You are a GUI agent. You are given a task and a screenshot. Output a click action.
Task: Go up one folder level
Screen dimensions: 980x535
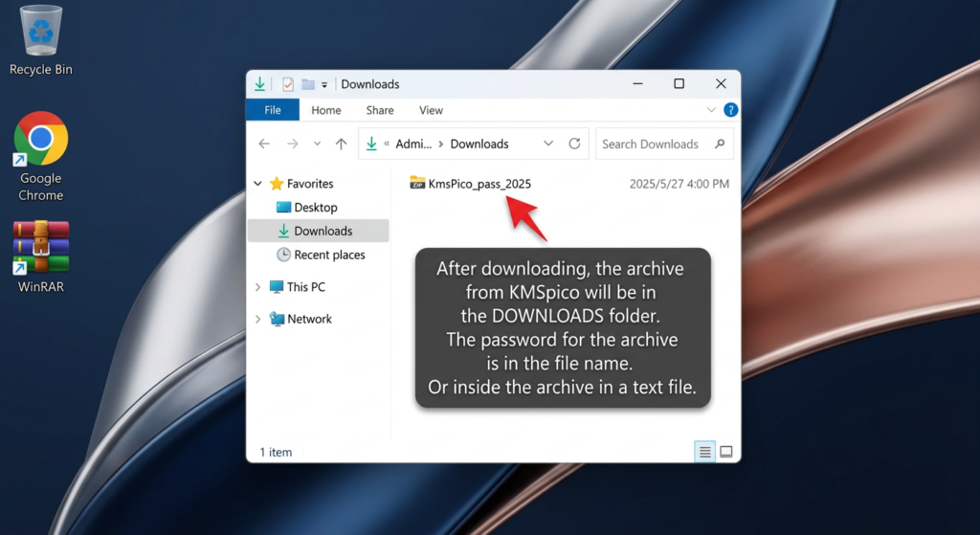[x=341, y=144]
